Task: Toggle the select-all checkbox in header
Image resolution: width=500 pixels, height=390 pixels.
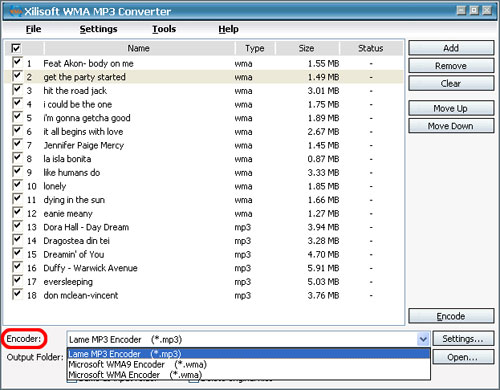Action: coord(16,48)
